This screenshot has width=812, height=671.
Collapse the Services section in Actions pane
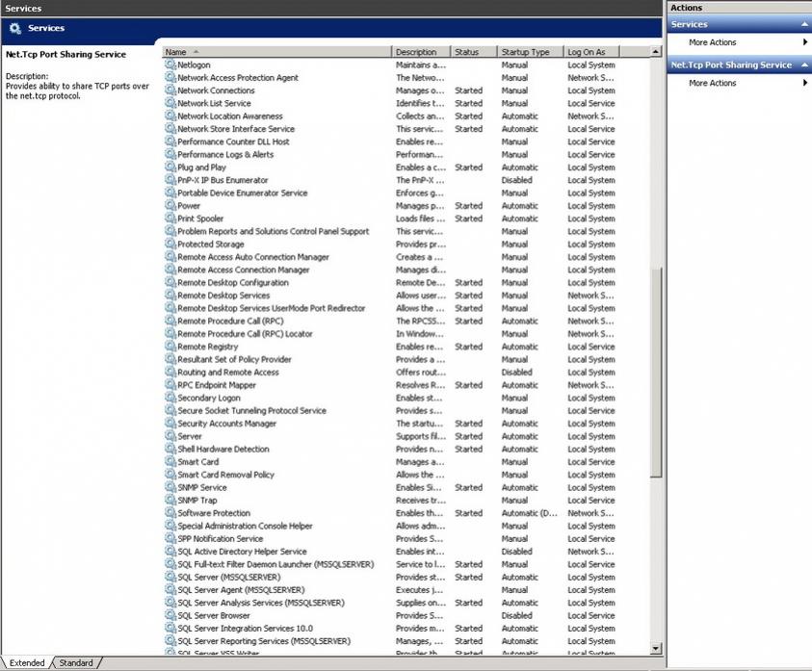[804, 24]
